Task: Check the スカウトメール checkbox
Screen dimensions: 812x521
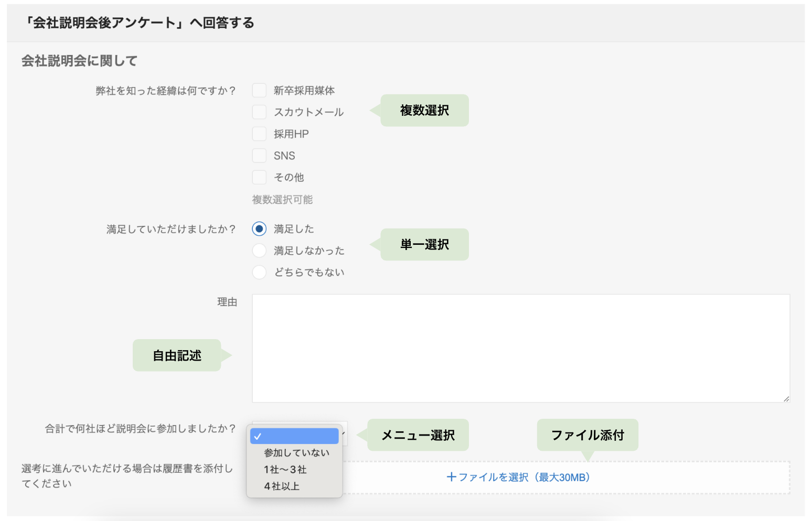Action: click(259, 112)
